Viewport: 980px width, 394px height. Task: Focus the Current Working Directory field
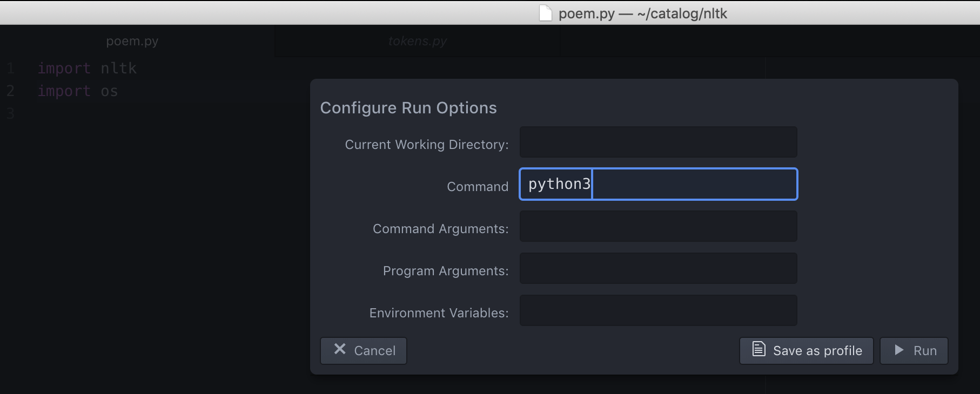click(x=658, y=142)
